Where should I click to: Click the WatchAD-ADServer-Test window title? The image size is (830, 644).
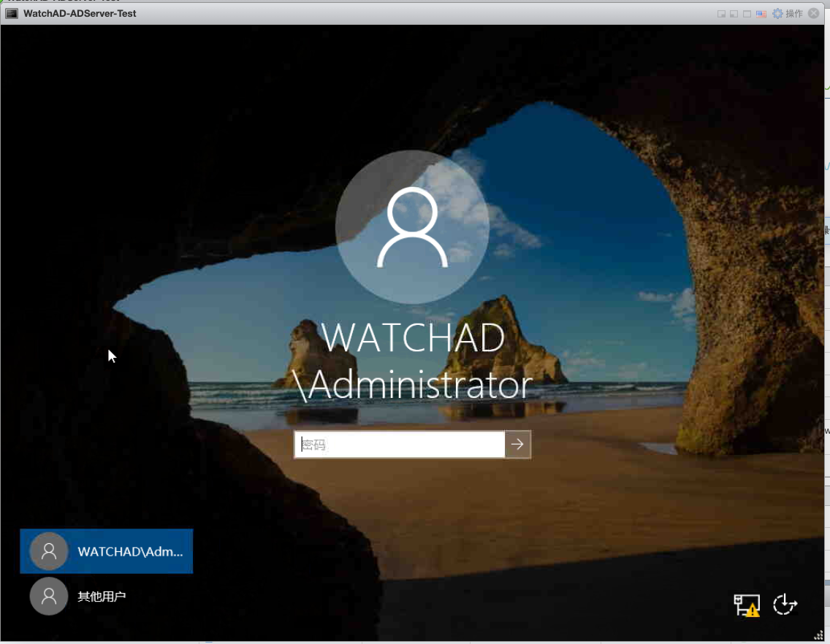pyautogui.click(x=80, y=13)
